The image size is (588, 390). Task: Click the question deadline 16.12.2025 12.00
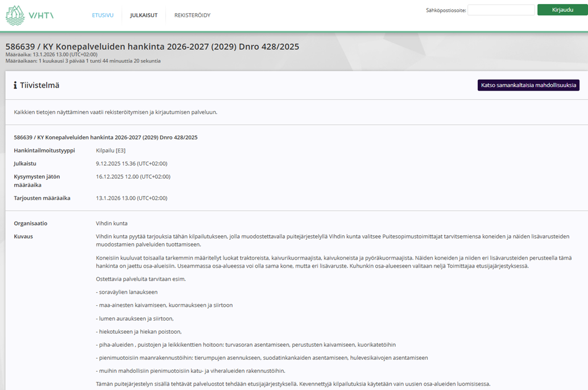(x=133, y=176)
